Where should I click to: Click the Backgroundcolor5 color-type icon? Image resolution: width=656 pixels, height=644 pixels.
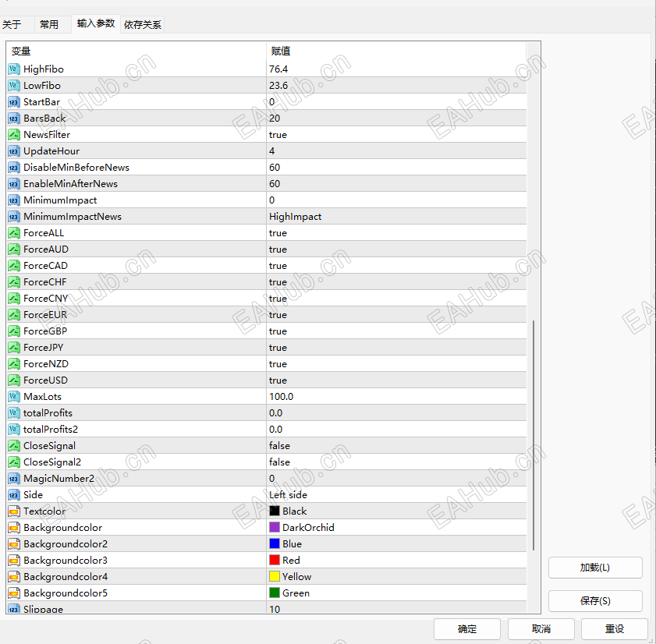click(14, 593)
